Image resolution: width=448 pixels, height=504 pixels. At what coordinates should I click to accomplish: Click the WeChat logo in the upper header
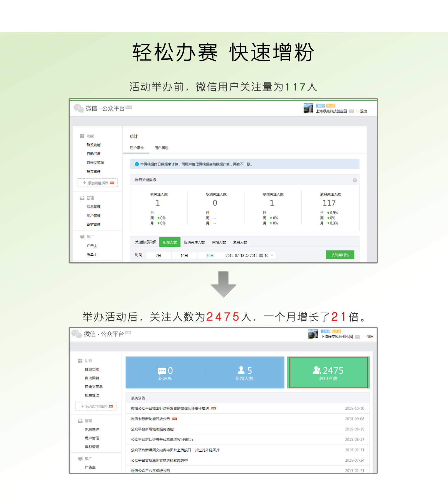[79, 108]
